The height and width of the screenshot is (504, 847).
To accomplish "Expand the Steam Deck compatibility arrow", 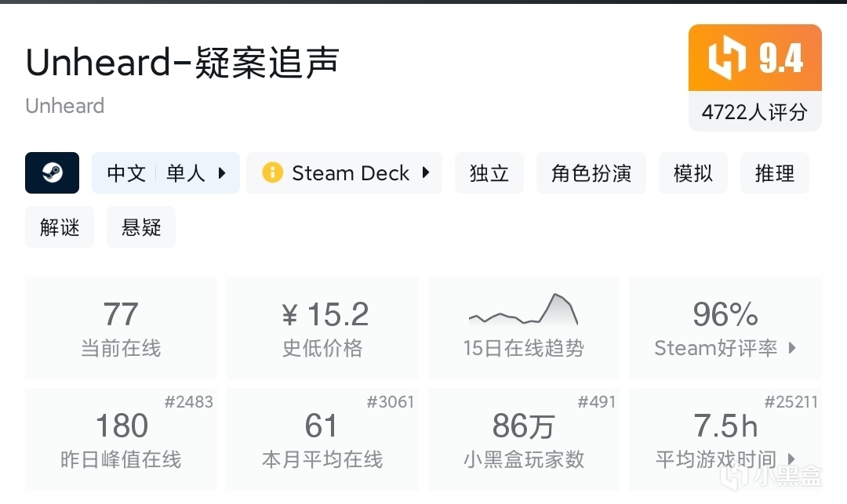I will (426, 173).
